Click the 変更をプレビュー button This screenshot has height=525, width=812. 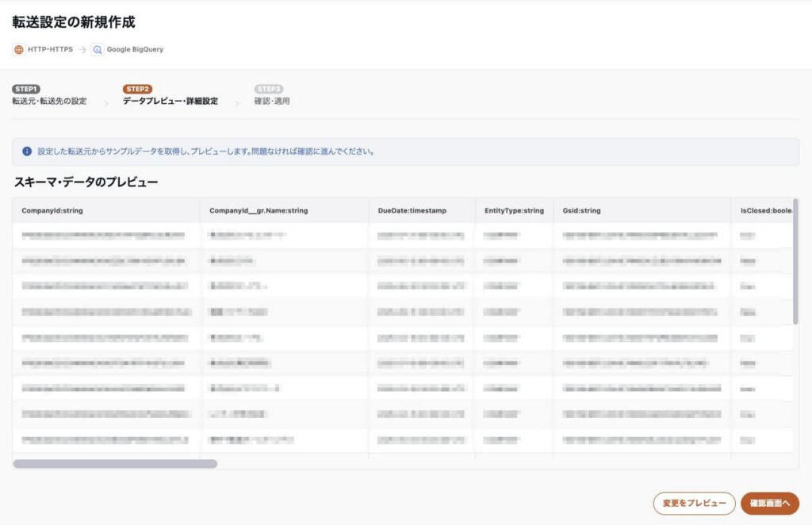pyautogui.click(x=694, y=504)
